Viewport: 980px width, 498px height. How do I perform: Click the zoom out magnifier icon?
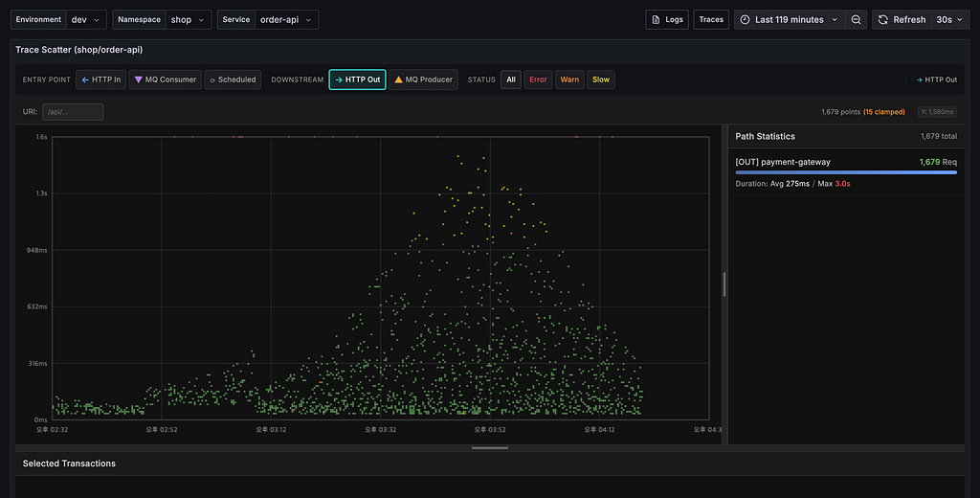[x=856, y=19]
